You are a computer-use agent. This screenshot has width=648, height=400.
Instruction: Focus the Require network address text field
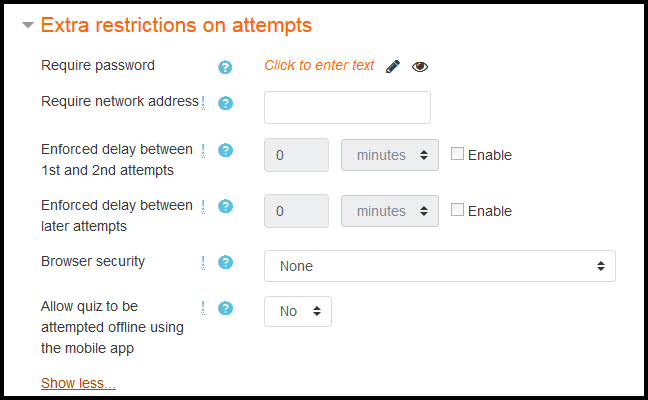tap(347, 107)
